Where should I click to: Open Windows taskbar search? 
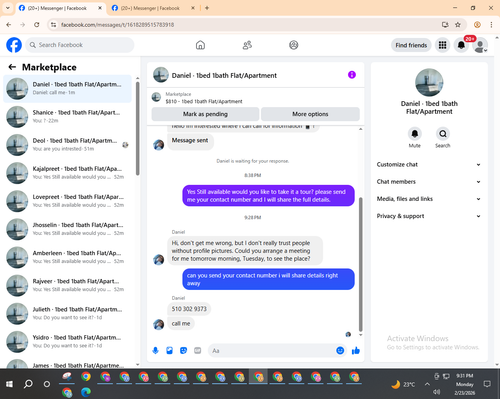[28, 384]
